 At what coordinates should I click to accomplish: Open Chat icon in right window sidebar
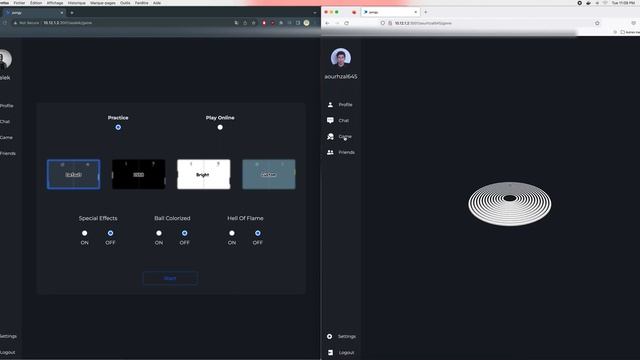330,120
